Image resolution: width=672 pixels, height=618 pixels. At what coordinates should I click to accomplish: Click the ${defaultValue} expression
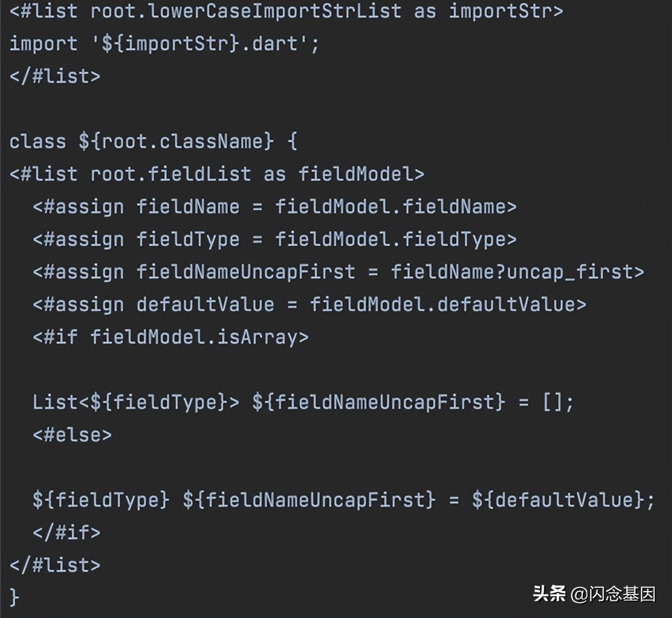[x=558, y=500]
